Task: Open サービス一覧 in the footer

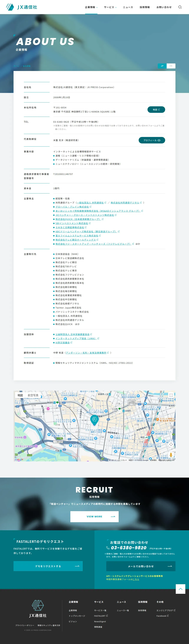Action: pos(100,610)
